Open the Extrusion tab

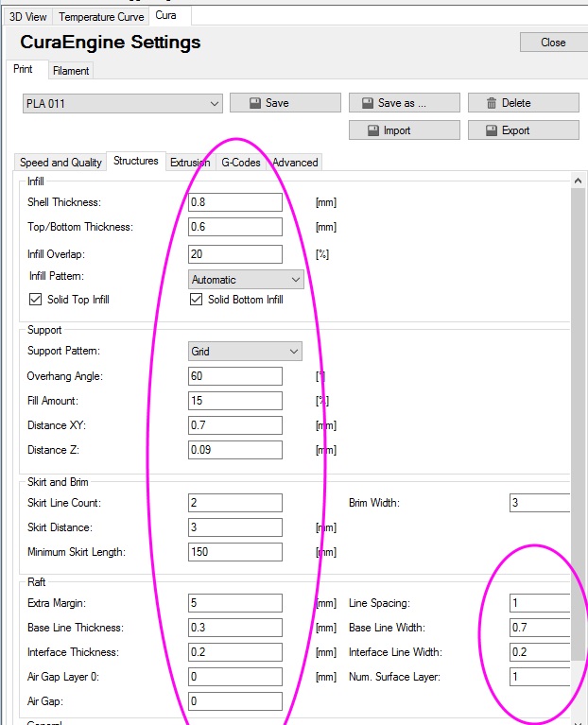190,163
